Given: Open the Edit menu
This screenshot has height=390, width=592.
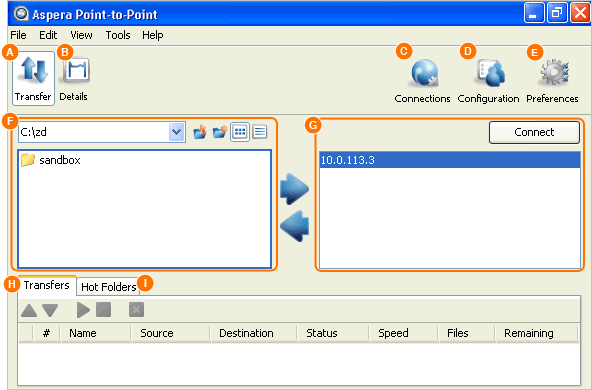Looking at the screenshot, I should tap(48, 35).
